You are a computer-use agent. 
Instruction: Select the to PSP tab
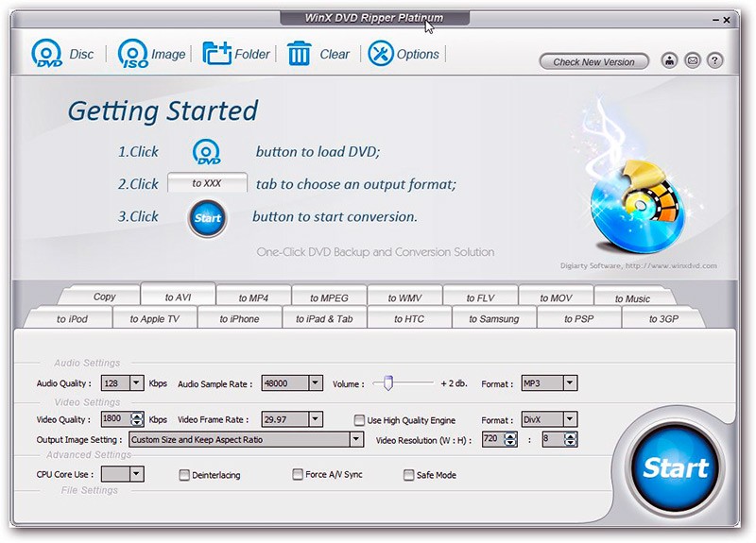pyautogui.click(x=578, y=318)
